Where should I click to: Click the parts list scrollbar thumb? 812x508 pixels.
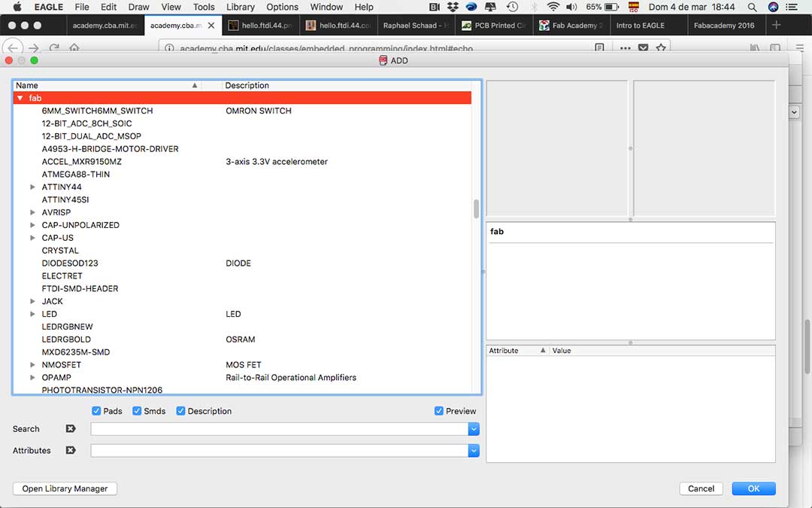click(477, 209)
